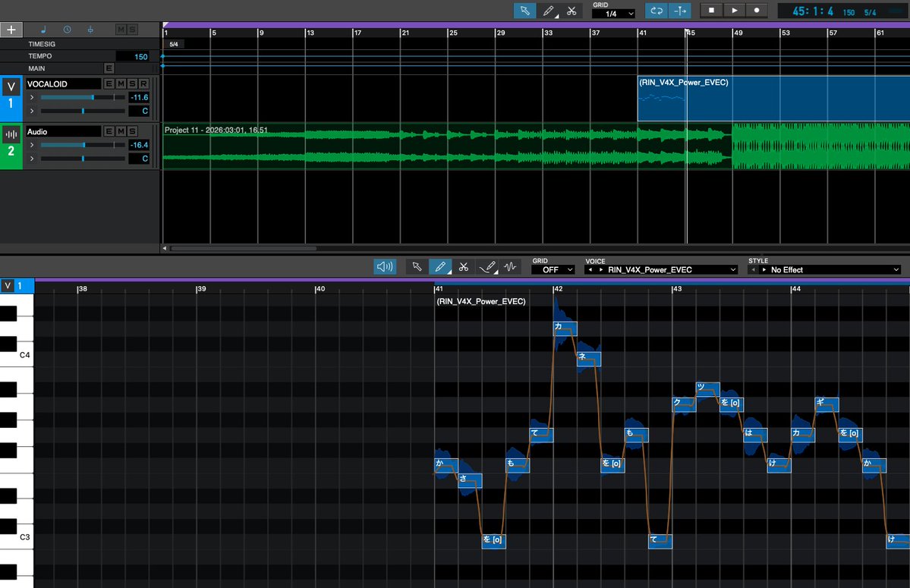Image resolution: width=910 pixels, height=588 pixels.
Task: Click the Audio track name field
Action: click(x=63, y=131)
